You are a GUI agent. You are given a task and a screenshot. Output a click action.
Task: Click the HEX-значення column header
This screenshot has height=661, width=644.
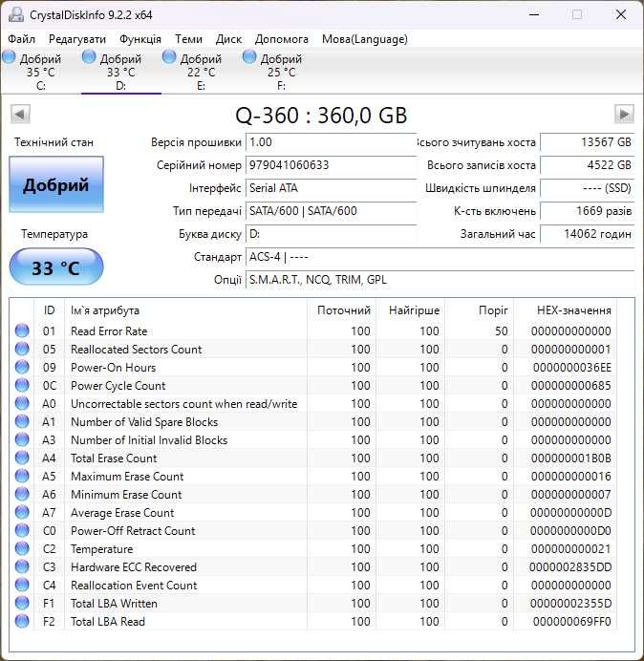point(565,310)
